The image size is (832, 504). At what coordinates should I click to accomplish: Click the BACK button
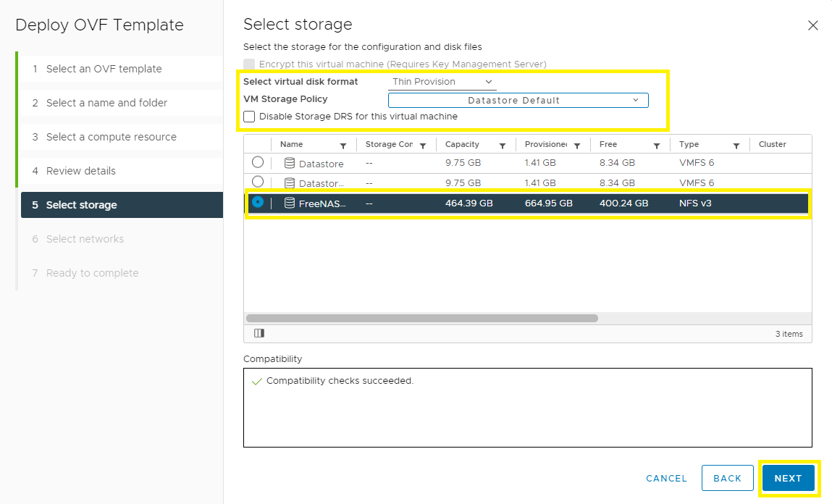pos(727,478)
